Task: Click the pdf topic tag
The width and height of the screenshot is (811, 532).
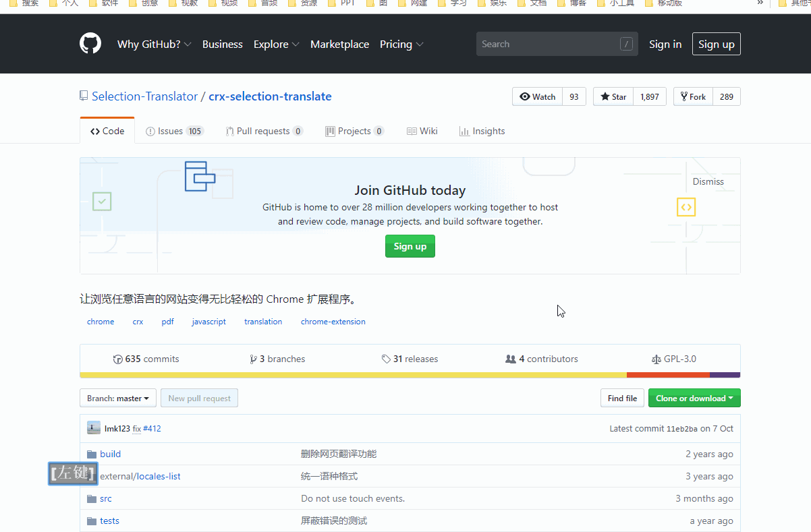Action: pyautogui.click(x=167, y=322)
